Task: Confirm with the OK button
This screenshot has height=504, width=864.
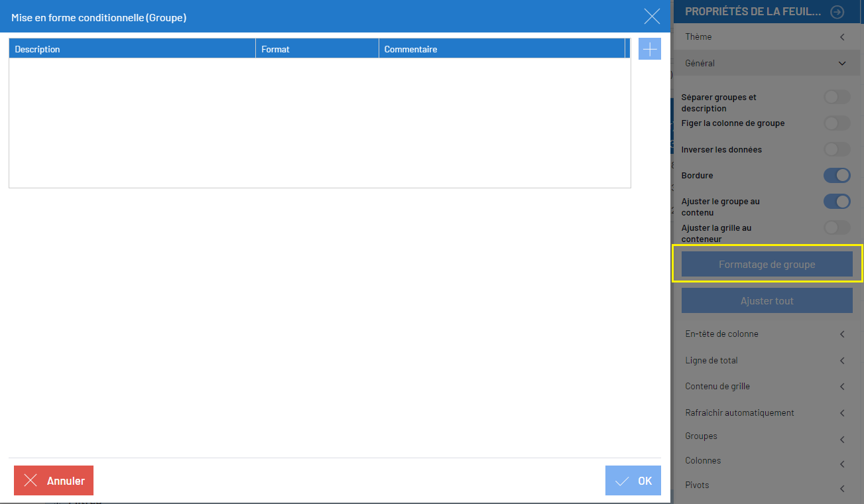Action: click(633, 481)
